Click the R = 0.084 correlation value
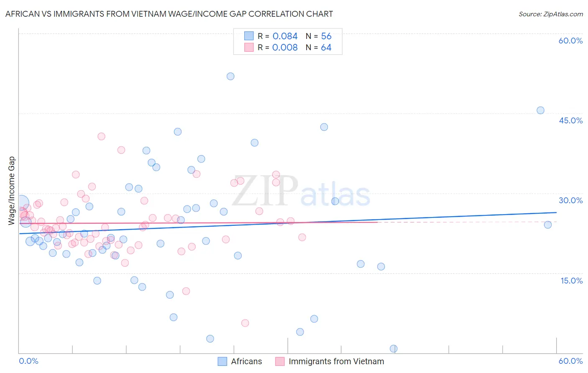Screen dimensions: 588x373 (278, 36)
